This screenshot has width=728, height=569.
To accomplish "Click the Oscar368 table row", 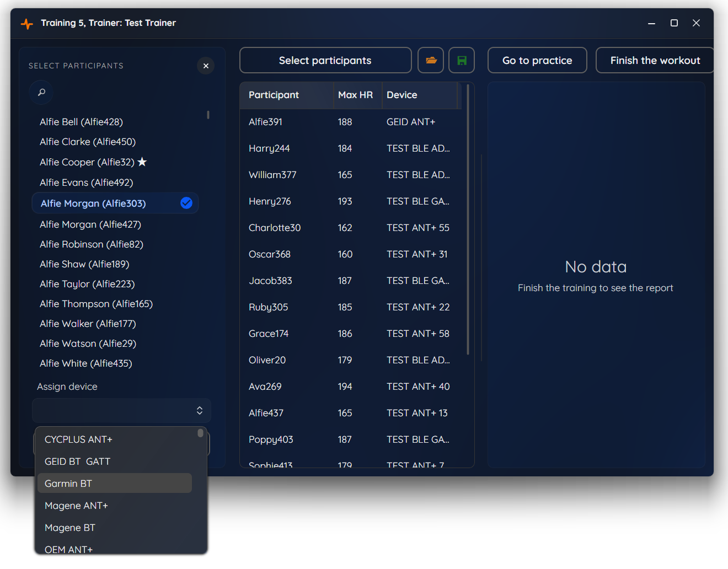I will click(351, 254).
